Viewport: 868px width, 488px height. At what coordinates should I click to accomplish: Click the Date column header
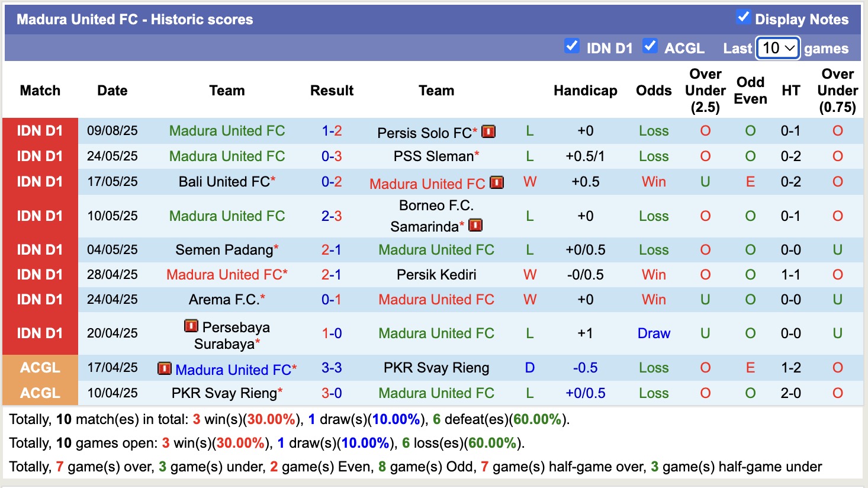112,91
